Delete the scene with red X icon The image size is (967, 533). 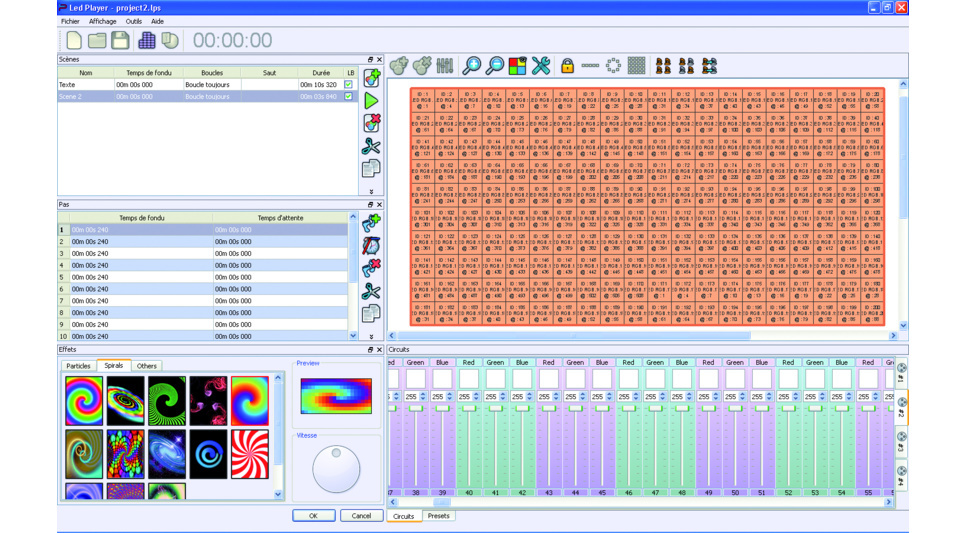tap(371, 123)
